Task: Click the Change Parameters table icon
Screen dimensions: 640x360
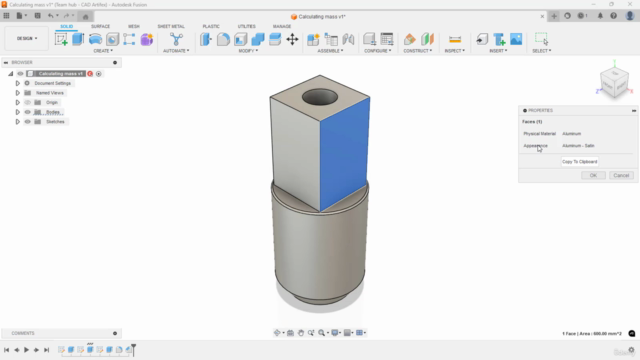Action: tap(387, 39)
